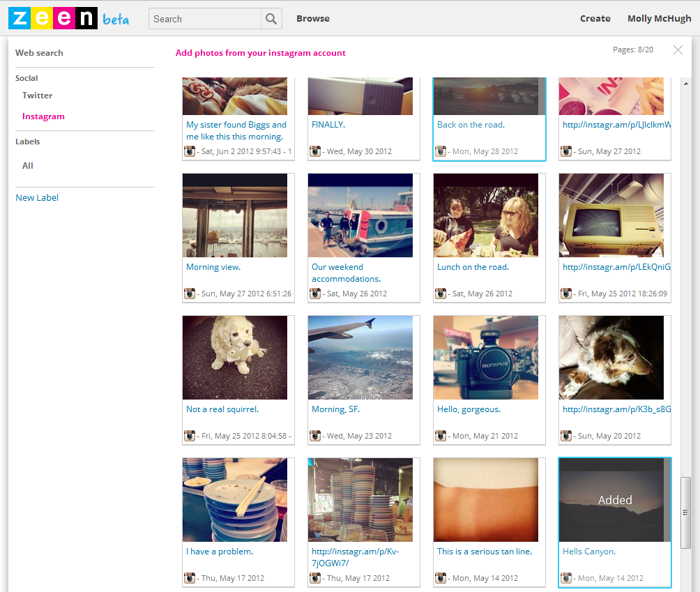Click the 'Morning, SF.' caption
This screenshot has height=592, width=700.
pos(336,409)
